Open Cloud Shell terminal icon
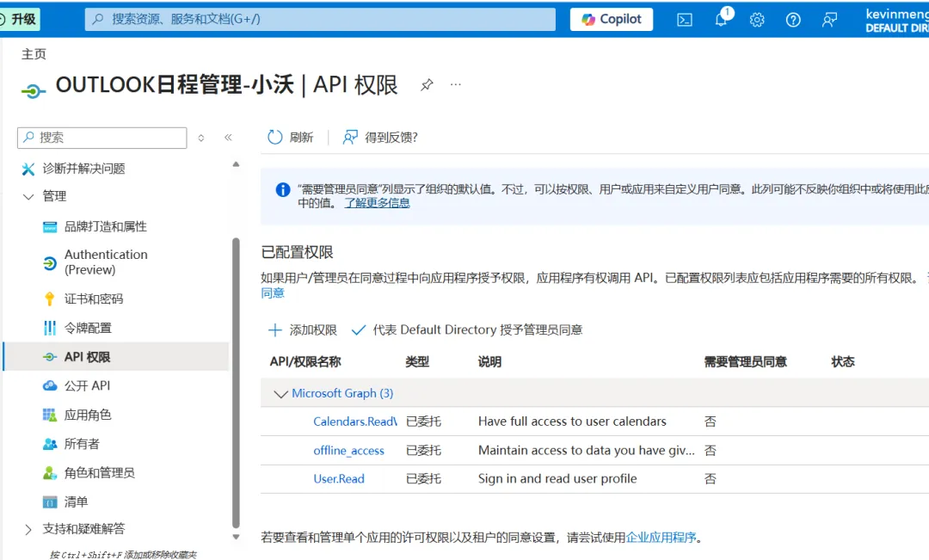This screenshot has width=929, height=560. pyautogui.click(x=685, y=20)
